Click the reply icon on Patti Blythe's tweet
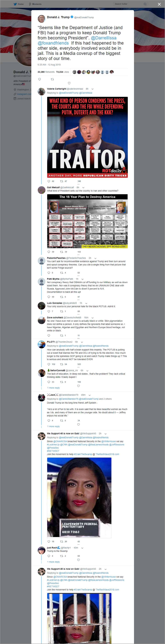The image size is (165, 644). [49, 297]
